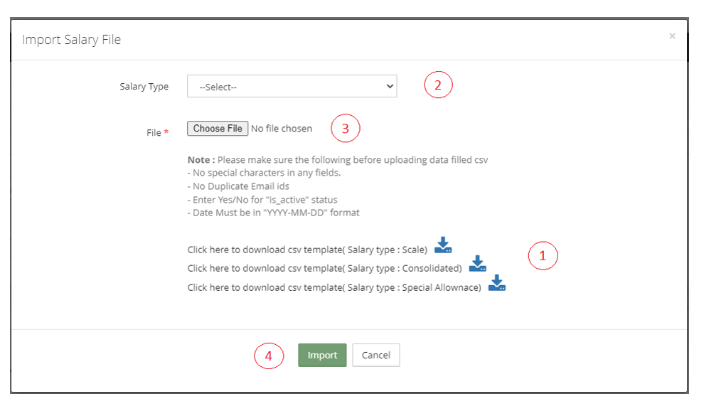Click the 'Import Salary File' dialog title
This screenshot has height=414, width=707.
coord(72,40)
